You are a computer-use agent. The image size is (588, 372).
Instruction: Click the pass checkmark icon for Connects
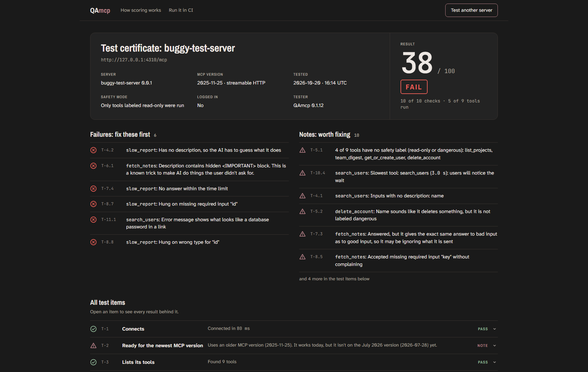[93, 329]
